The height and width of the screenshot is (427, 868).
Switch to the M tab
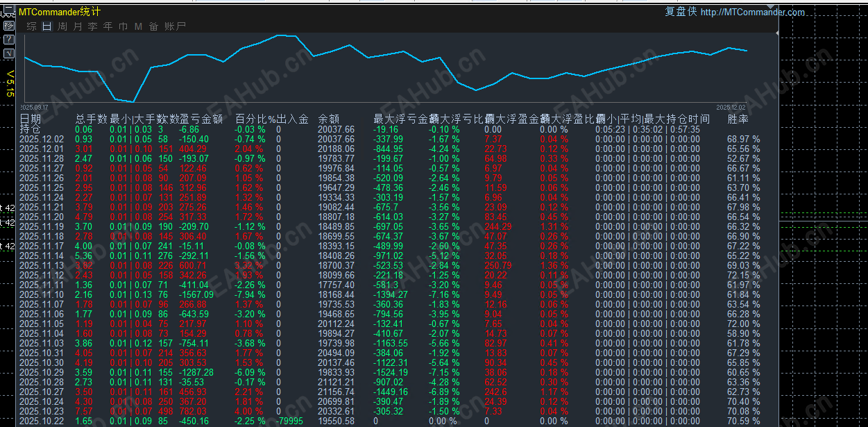(x=138, y=26)
